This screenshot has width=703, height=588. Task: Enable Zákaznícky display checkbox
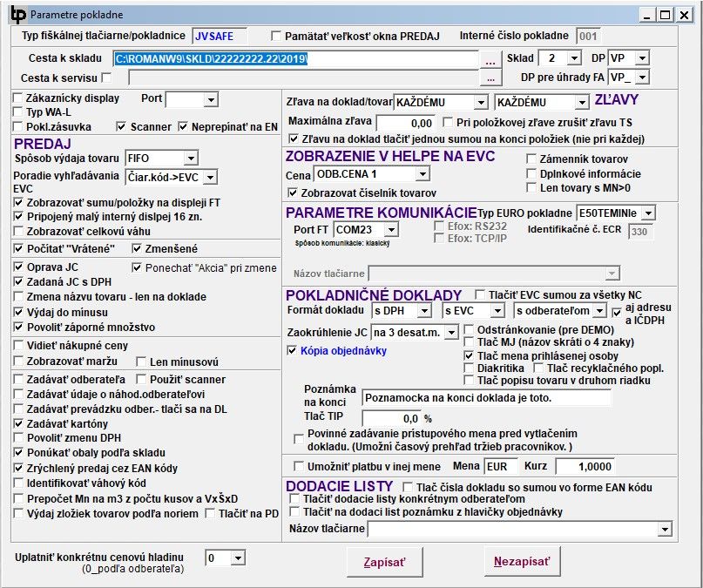point(18,98)
